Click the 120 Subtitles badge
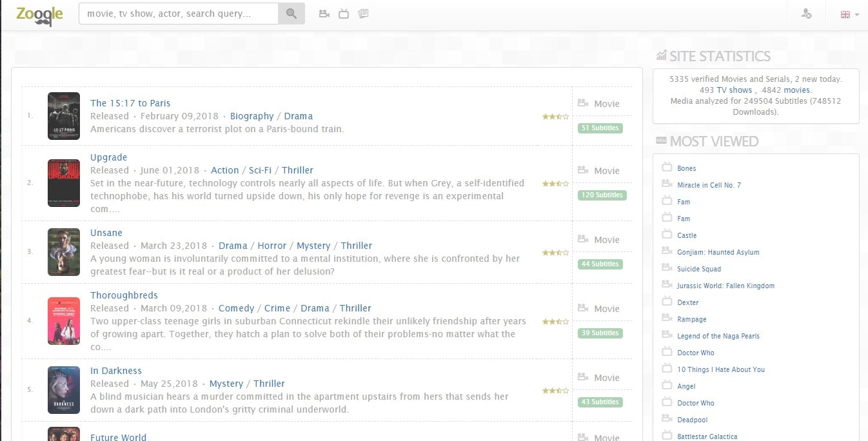The width and height of the screenshot is (868, 441). (x=602, y=195)
